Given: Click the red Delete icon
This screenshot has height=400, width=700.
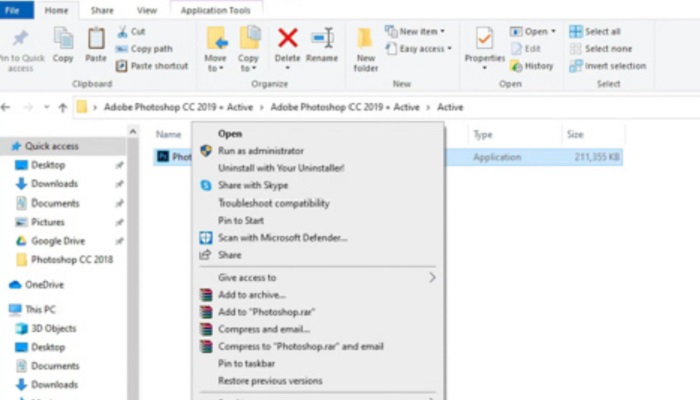Looking at the screenshot, I should 288,38.
